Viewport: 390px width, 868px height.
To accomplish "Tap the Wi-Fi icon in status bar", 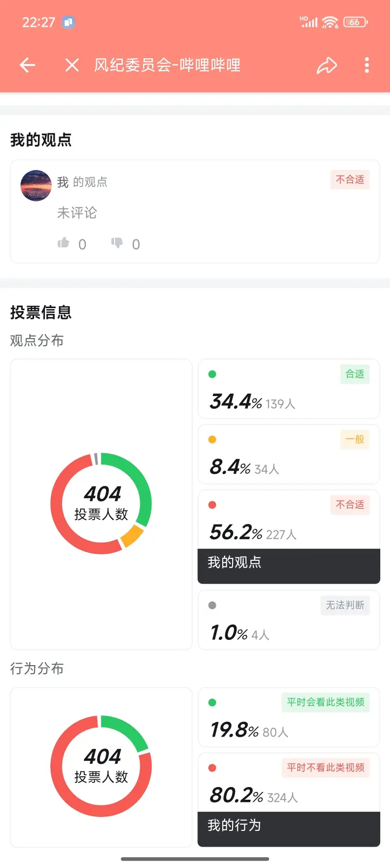I will tap(330, 22).
